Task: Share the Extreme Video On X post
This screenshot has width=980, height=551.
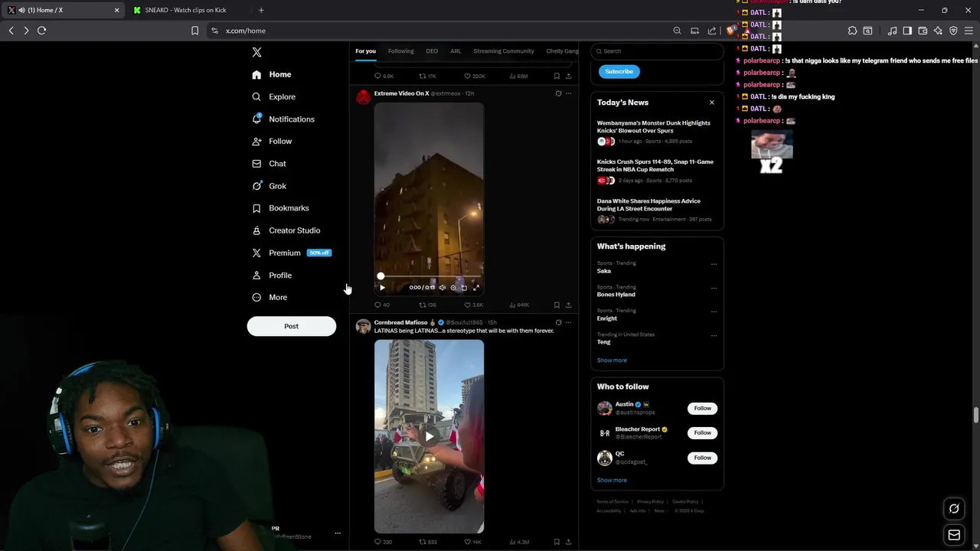Action: 568,305
